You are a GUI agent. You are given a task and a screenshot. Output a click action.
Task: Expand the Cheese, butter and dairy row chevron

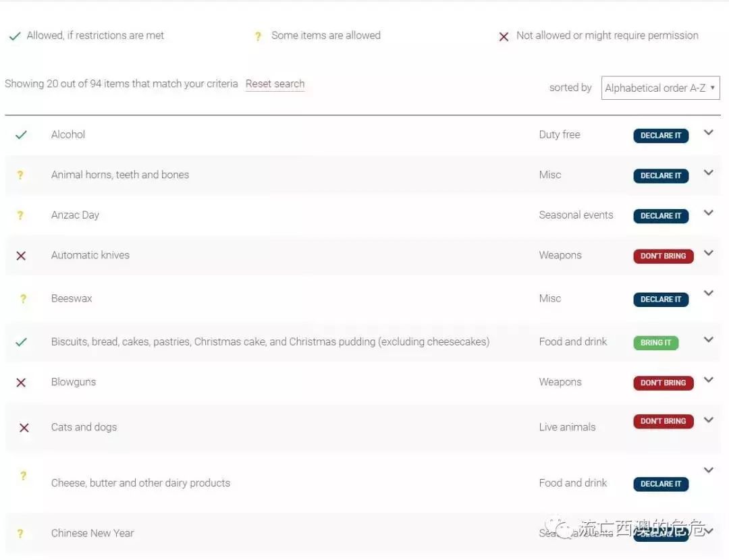pyautogui.click(x=709, y=470)
